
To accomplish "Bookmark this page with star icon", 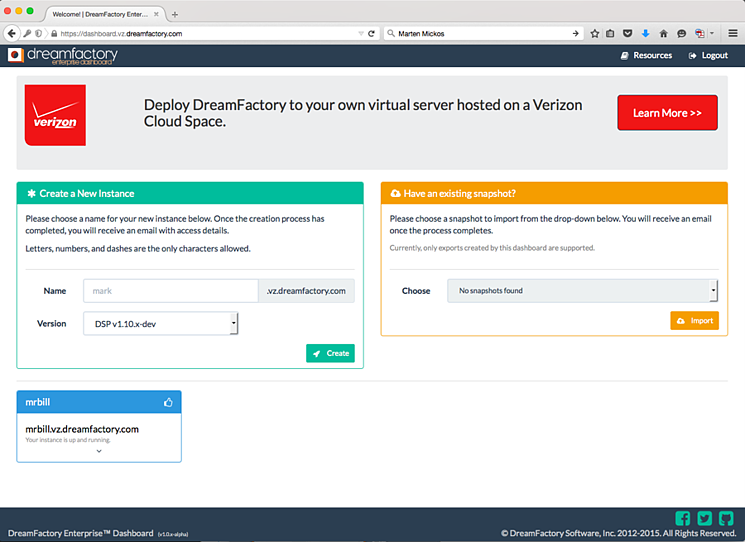I will 594,33.
